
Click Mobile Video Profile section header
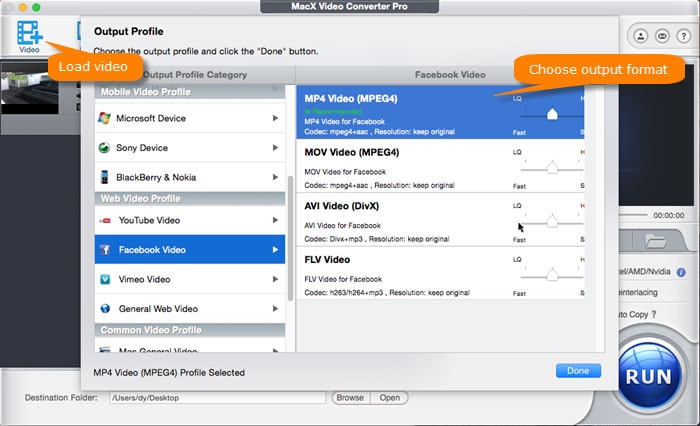(190, 92)
